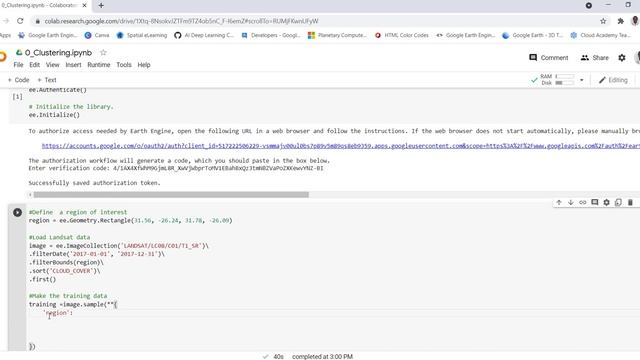
Task: Add a new Code cell
Action: 18,80
